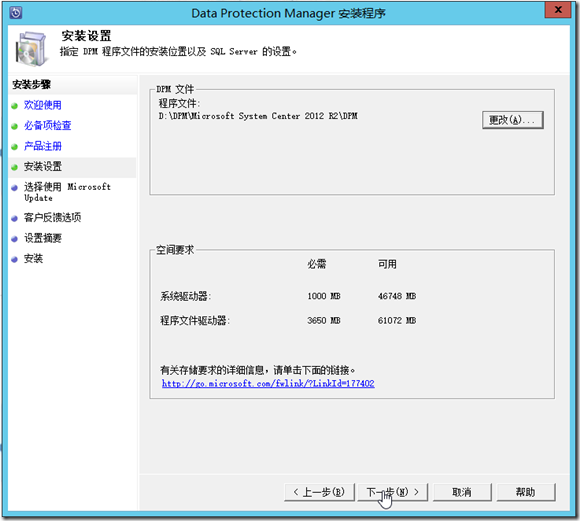Image resolution: width=580 pixels, height=521 pixels.
Task: Select the 安装设置 step
Action: pos(43,167)
